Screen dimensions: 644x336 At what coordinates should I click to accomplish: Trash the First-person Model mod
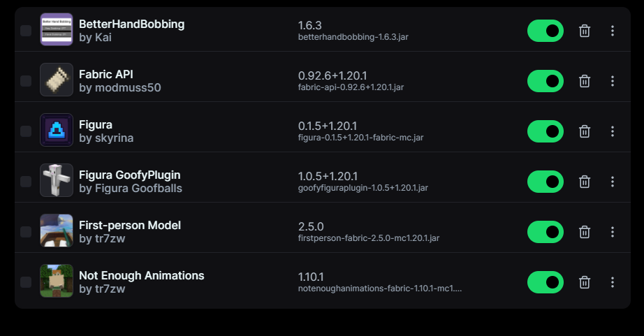tap(585, 232)
